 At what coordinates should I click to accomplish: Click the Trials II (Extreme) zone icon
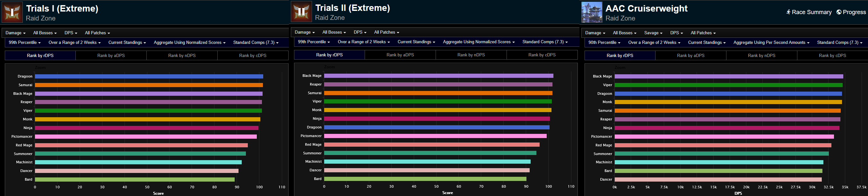tap(301, 12)
